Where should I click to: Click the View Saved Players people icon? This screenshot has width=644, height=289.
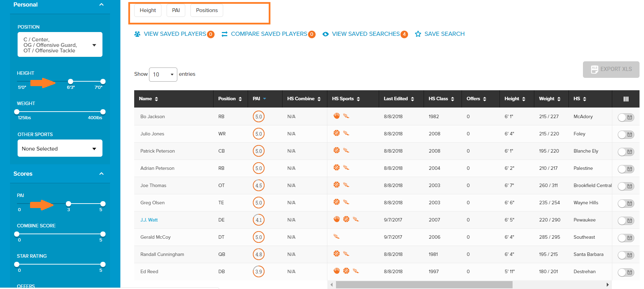(x=137, y=34)
